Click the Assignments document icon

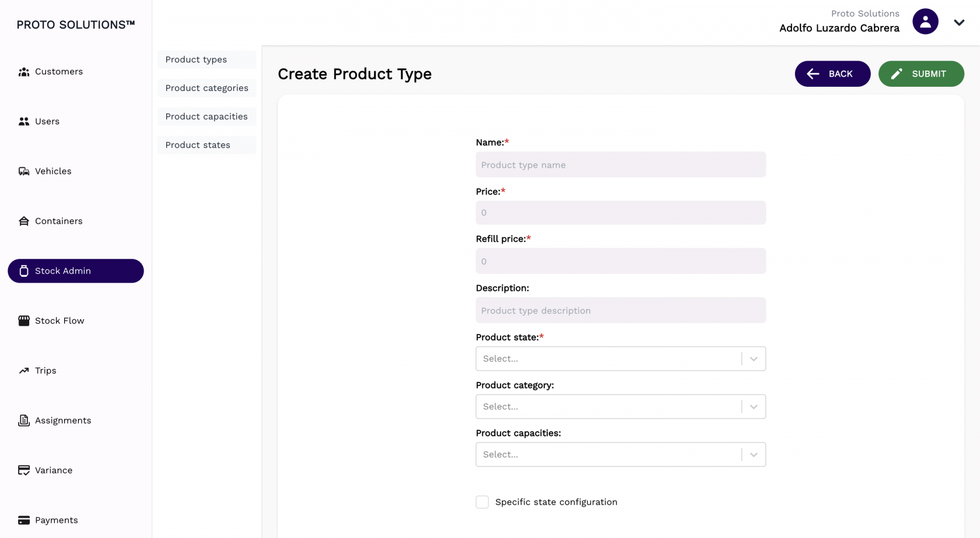point(24,420)
